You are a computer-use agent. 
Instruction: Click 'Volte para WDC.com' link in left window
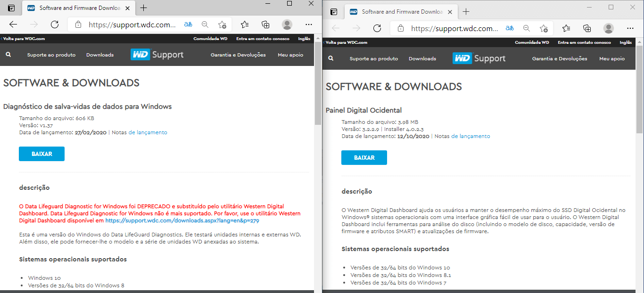pyautogui.click(x=23, y=39)
